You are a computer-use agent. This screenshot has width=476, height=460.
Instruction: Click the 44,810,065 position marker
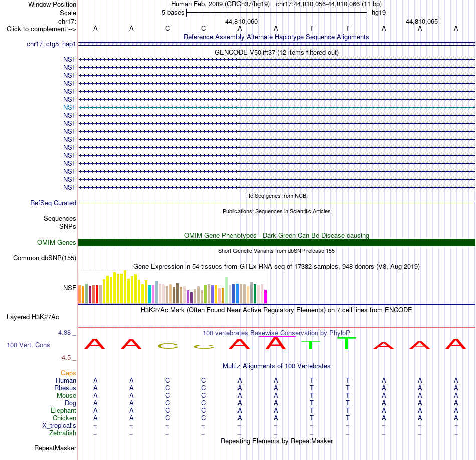[x=422, y=21]
